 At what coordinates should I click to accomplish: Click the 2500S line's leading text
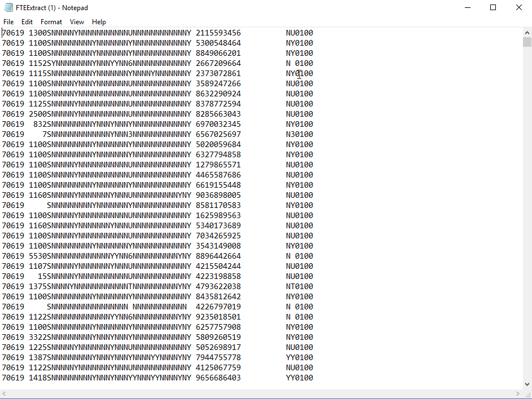tap(96, 114)
